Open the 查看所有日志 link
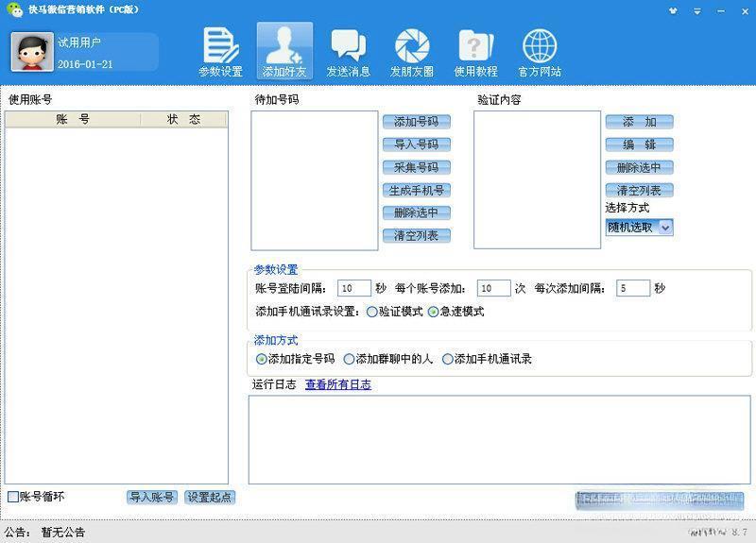 (337, 384)
